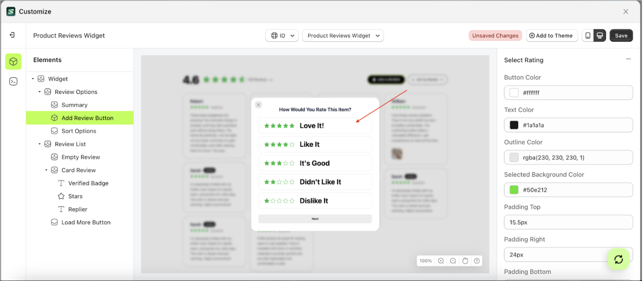The height and width of the screenshot is (281, 644).
Task: Click Add to Theme button
Action: click(x=552, y=35)
